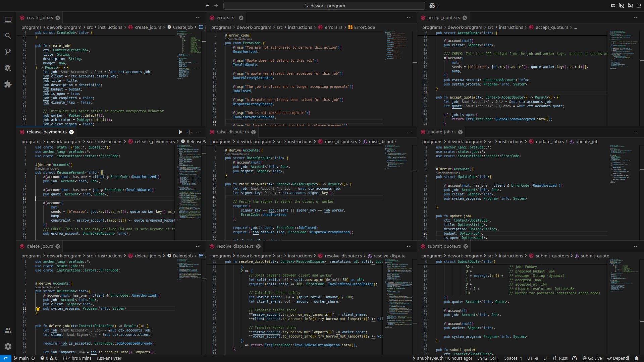This screenshot has height=362, width=644.
Task: Toggle the secondary sidebar visibility
Action: (x=639, y=6)
